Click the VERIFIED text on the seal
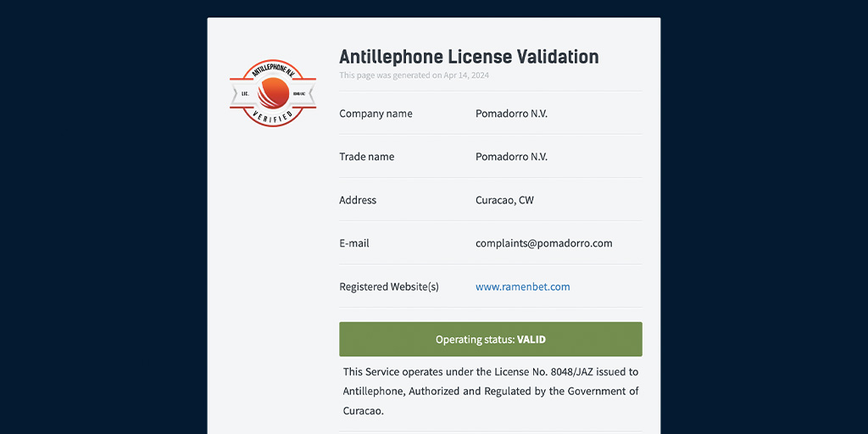This screenshot has width=868, height=434. pos(272,117)
